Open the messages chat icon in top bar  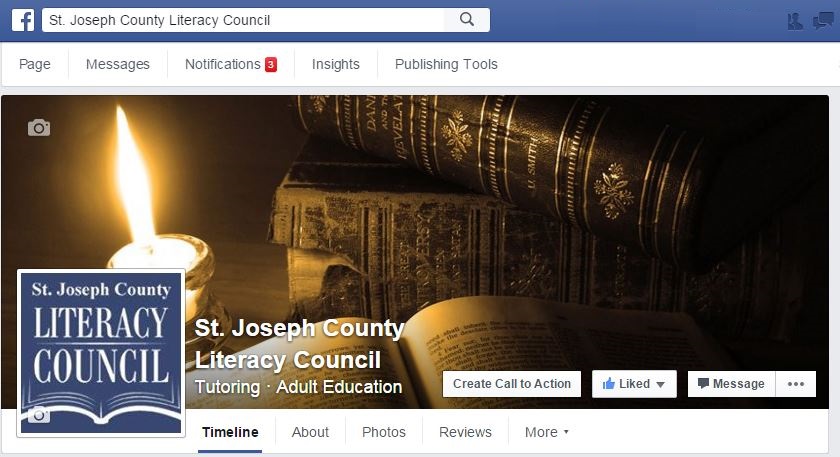click(823, 21)
